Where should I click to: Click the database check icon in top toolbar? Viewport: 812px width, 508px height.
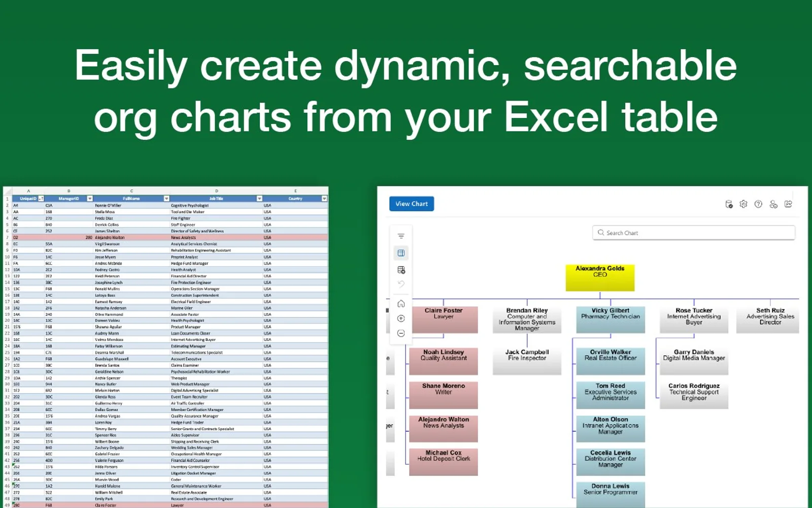pyautogui.click(x=729, y=204)
